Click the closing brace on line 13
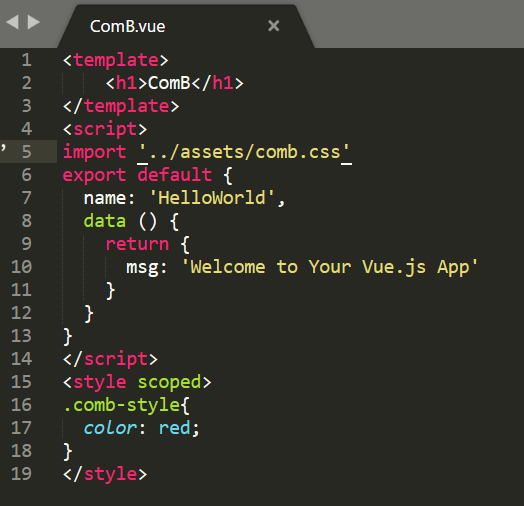This screenshot has width=524, height=506. coord(68,336)
